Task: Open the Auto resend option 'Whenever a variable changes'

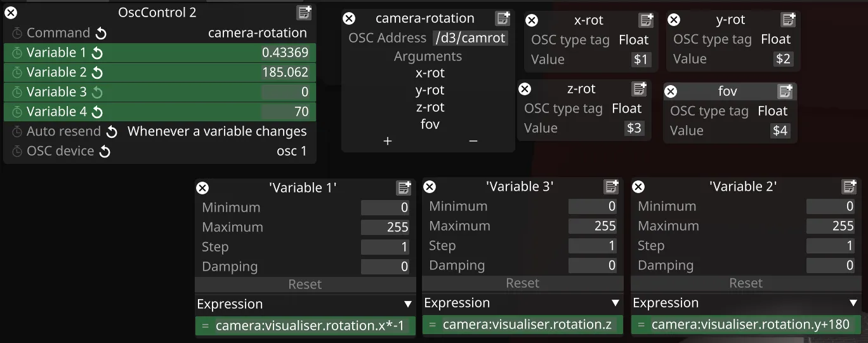Action: pyautogui.click(x=217, y=131)
